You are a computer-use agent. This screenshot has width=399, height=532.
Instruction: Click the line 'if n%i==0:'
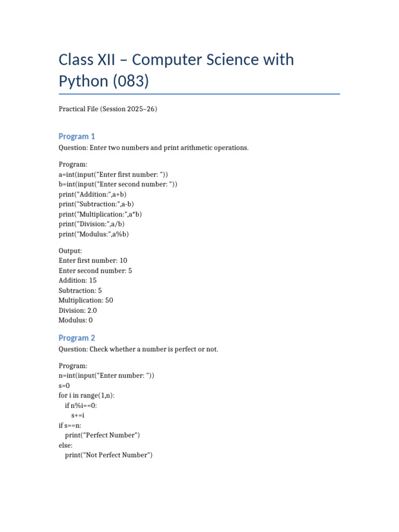[81, 406]
